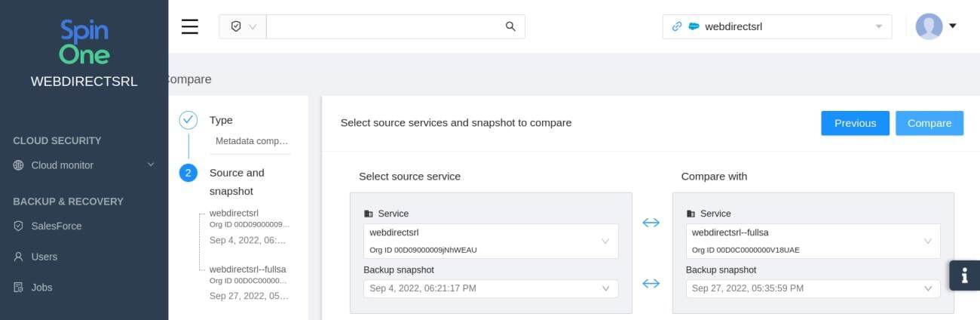Click the Compare with heading
This screenshot has height=320, width=980.
point(714,176)
